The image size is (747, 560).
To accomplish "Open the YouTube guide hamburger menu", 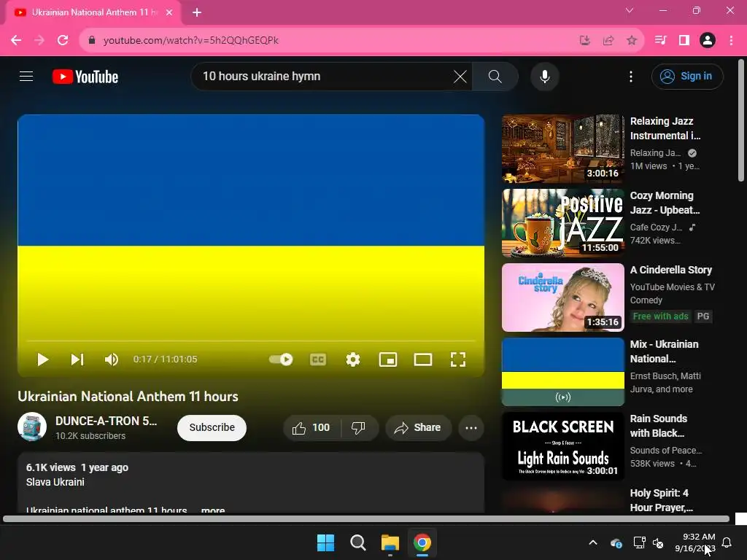I will (26, 76).
